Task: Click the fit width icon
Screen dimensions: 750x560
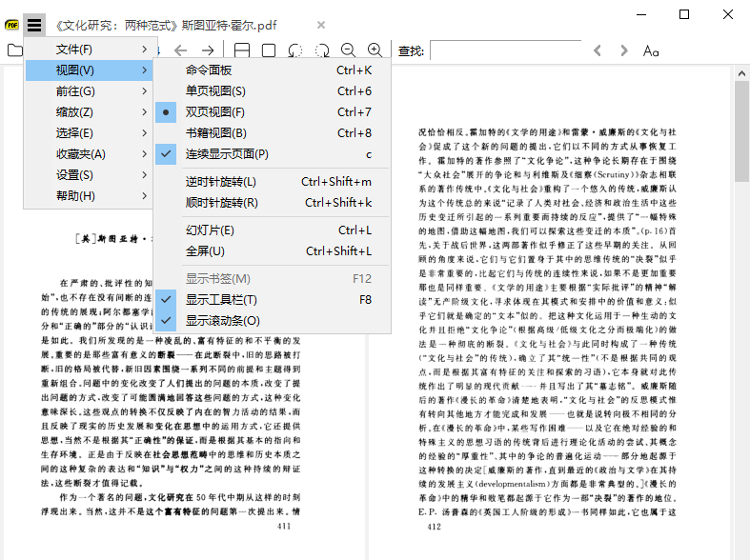Action: pos(242,50)
